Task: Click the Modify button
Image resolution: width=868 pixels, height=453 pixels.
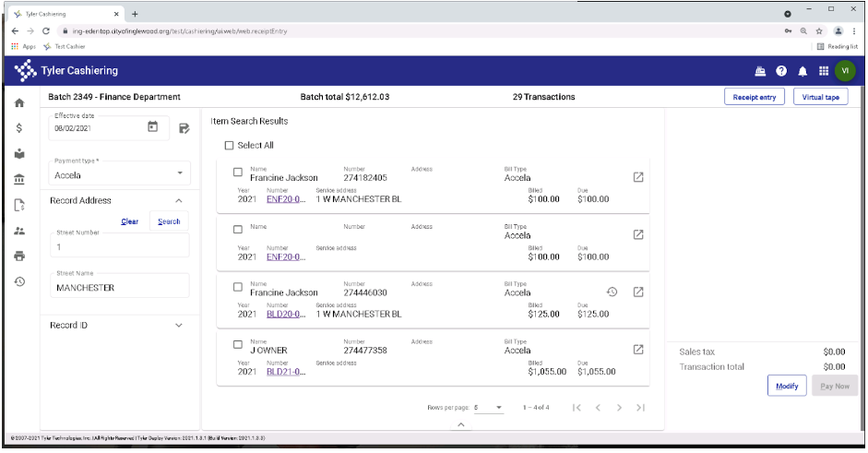Action: click(x=787, y=386)
